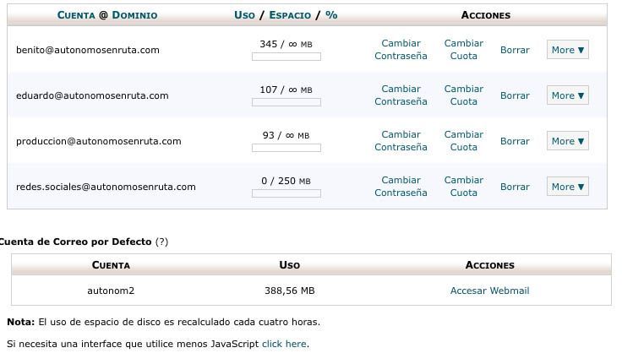The width and height of the screenshot is (622, 364).
Task: Follow the 'click here' less-JavaScript link
Action: point(284,344)
